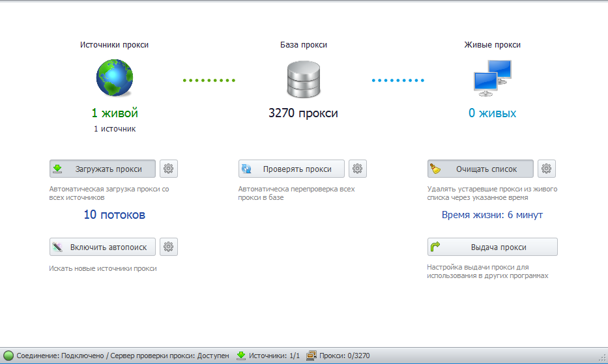The height and width of the screenshot is (364, 608).
Task: Toggle the Очищать список button
Action: (x=480, y=169)
